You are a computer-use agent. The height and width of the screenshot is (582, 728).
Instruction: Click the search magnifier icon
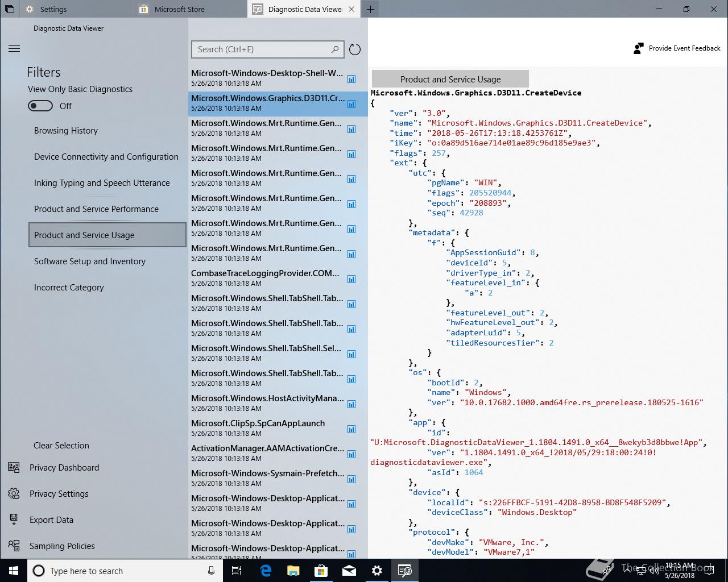(x=335, y=49)
